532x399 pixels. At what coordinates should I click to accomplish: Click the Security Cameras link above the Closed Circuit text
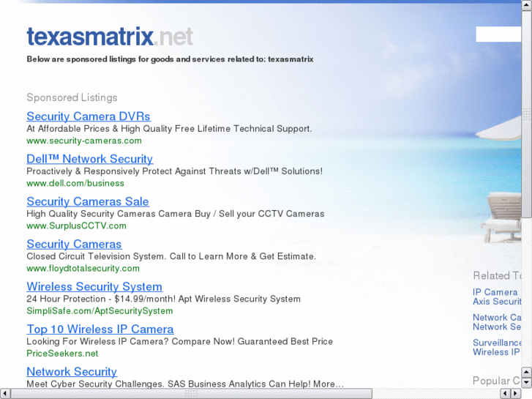(74, 244)
